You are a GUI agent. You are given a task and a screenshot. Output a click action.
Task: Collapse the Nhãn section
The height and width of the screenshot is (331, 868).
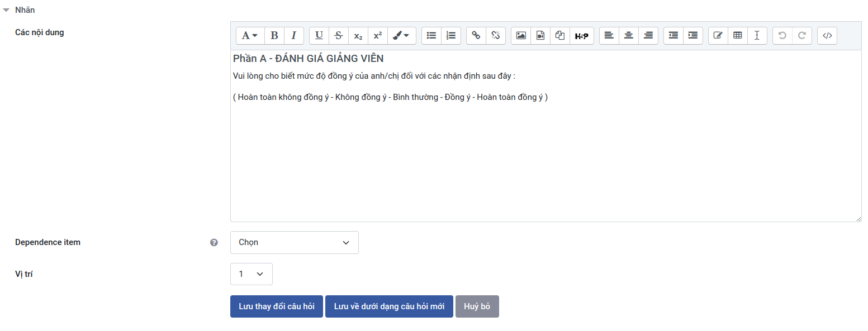point(7,10)
